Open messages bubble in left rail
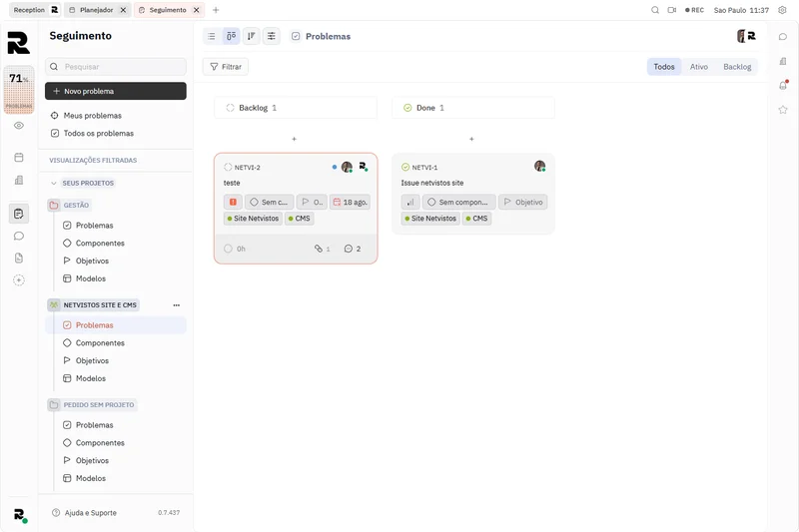This screenshot has height=532, width=799. 19,236
